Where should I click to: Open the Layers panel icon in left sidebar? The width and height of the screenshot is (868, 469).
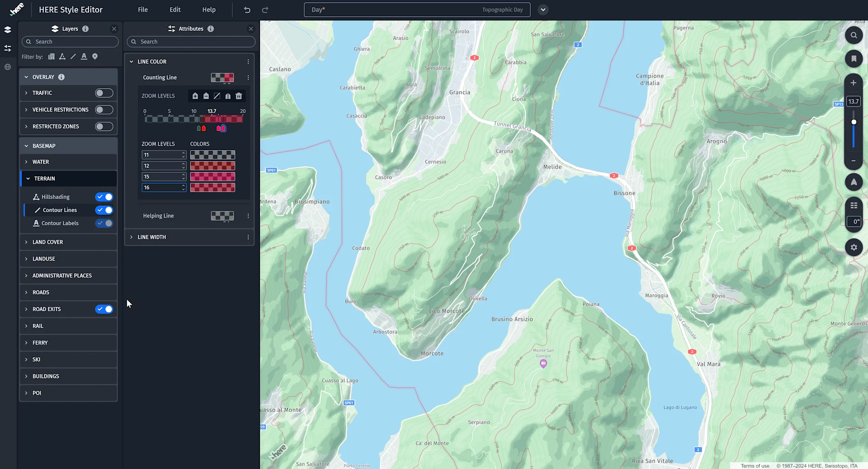[x=7, y=29]
